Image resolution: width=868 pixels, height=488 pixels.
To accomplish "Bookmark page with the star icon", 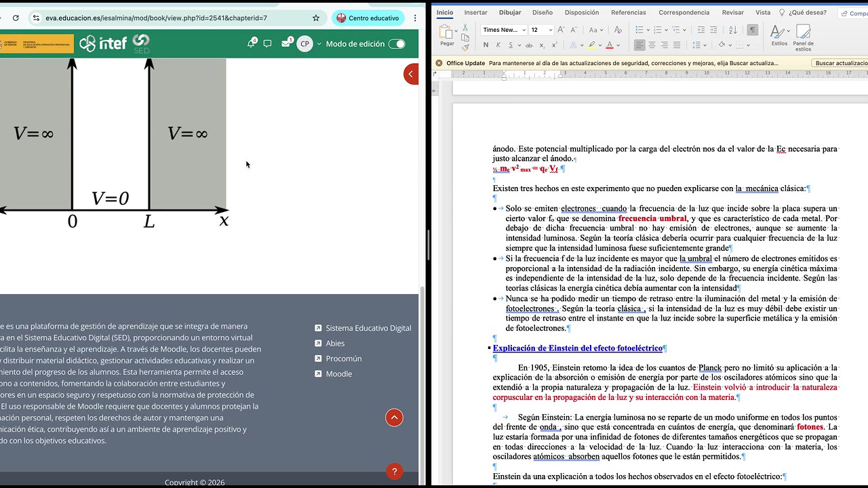I will 316,18.
